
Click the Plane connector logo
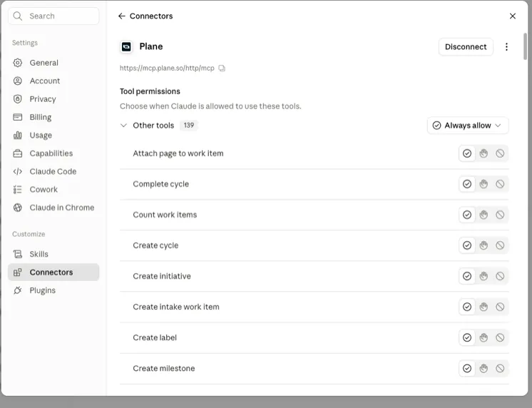click(126, 46)
